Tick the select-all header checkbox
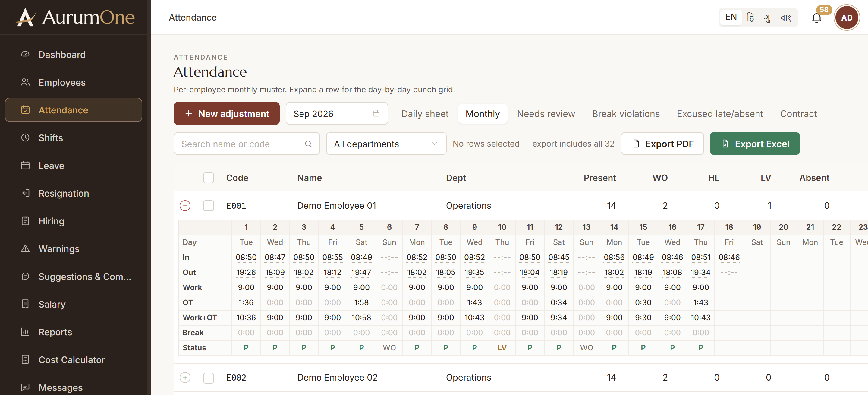The height and width of the screenshot is (395, 868). pos(209,178)
